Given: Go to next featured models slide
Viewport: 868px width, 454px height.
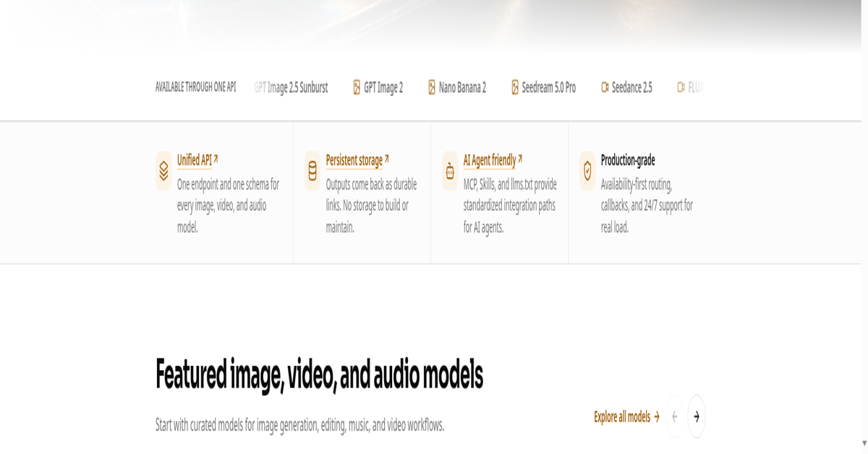Looking at the screenshot, I should pyautogui.click(x=697, y=416).
